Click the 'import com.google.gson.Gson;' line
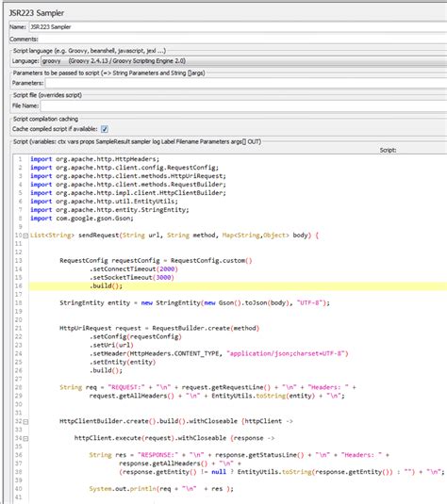The height and width of the screenshot is (504, 447). click(82, 219)
